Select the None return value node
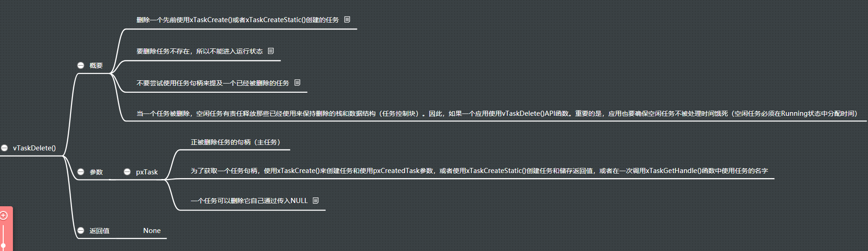Image resolution: width=868 pixels, height=251 pixels. (152, 230)
